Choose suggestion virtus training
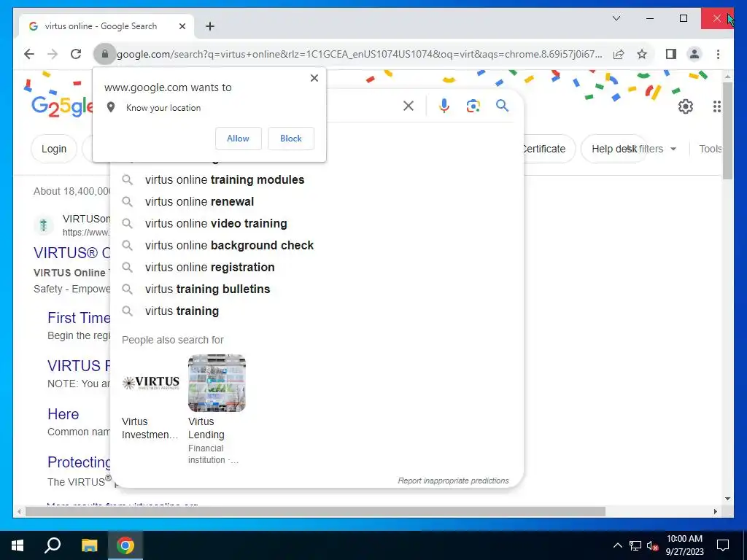Image resolution: width=747 pixels, height=560 pixels. pyautogui.click(x=317, y=311)
